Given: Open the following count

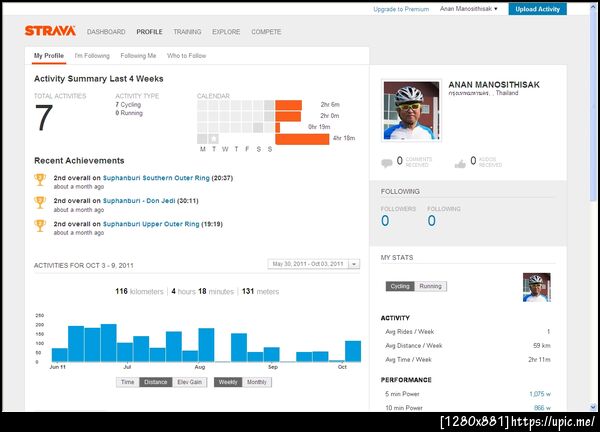Looking at the screenshot, I should (x=432, y=221).
